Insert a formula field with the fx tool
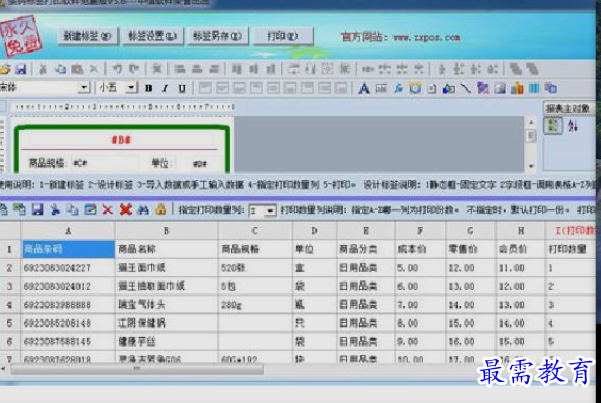 [398, 89]
